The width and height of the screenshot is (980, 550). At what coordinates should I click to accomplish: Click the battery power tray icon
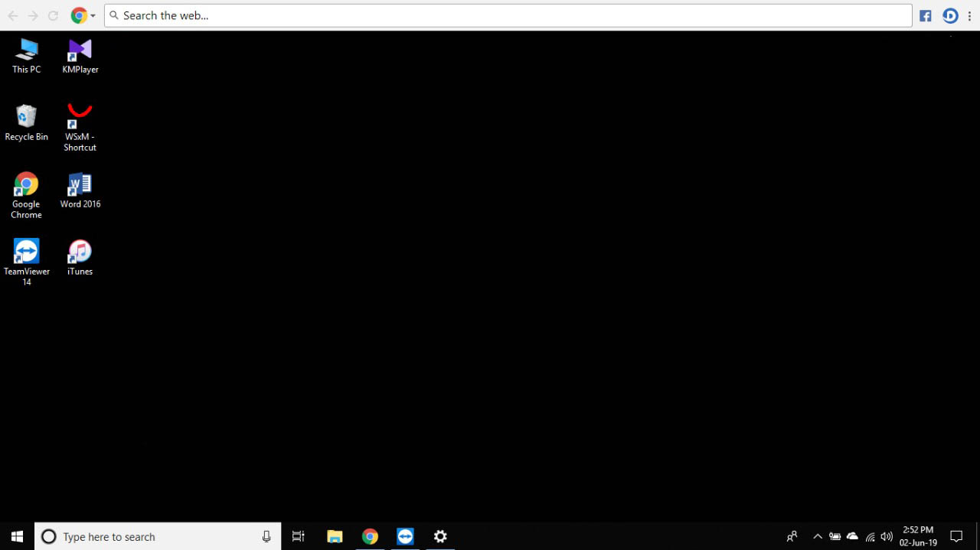click(835, 536)
